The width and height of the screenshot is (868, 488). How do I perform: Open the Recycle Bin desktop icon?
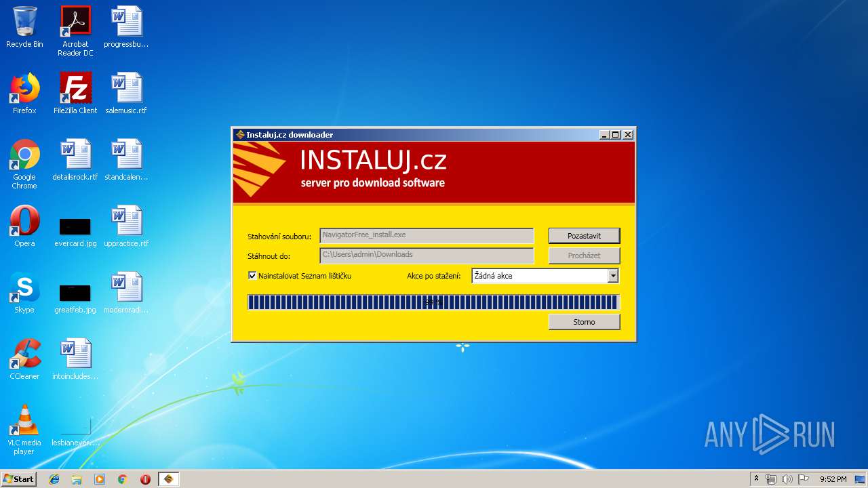click(24, 28)
